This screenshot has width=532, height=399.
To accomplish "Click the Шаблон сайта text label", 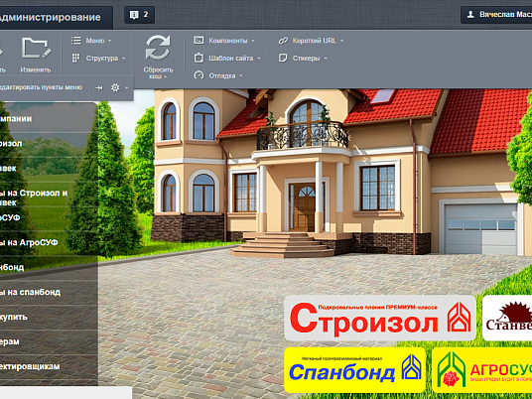I will pos(231,59).
